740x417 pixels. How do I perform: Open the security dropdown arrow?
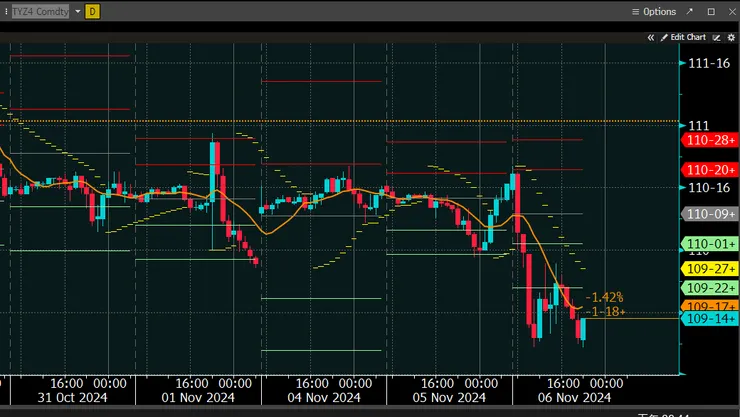coord(78,11)
